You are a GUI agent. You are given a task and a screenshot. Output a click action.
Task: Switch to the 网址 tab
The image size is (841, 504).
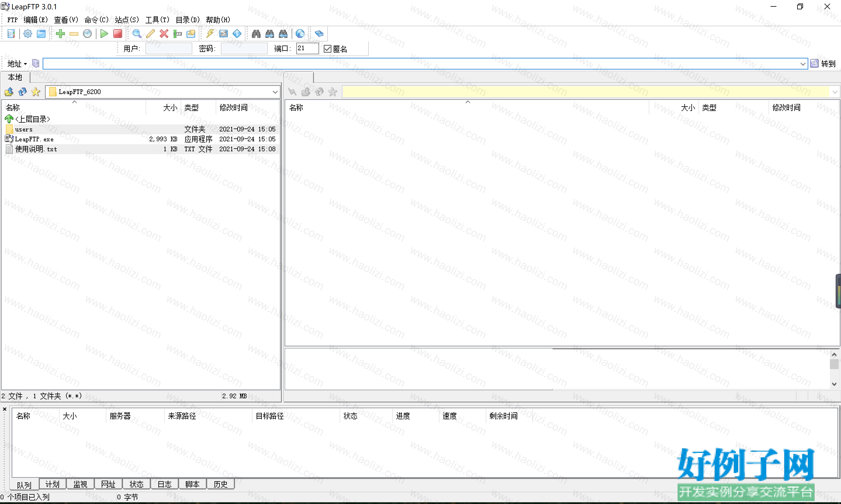(x=108, y=484)
